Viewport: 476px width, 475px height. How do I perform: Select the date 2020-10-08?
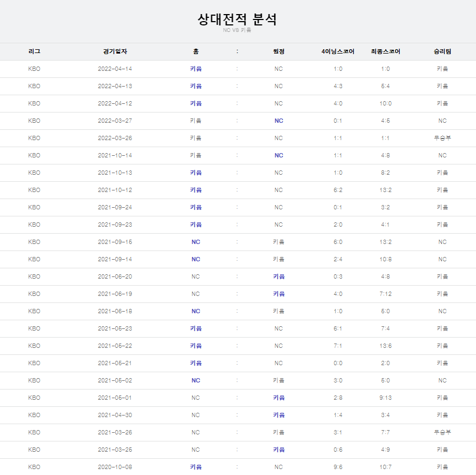point(115,467)
